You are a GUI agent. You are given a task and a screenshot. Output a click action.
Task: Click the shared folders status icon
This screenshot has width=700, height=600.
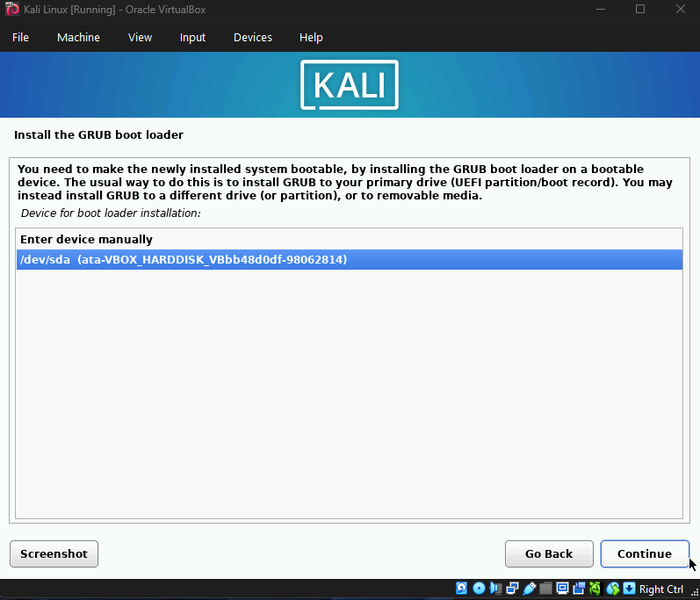(545, 589)
